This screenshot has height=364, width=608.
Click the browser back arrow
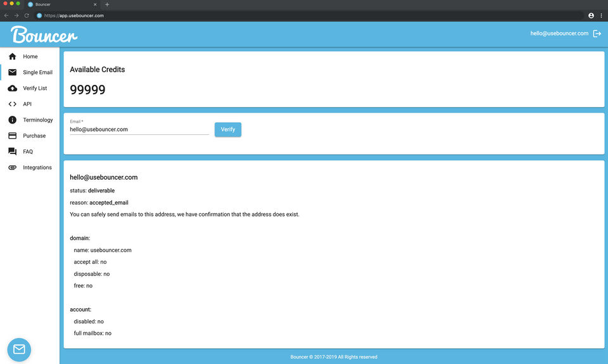point(6,15)
